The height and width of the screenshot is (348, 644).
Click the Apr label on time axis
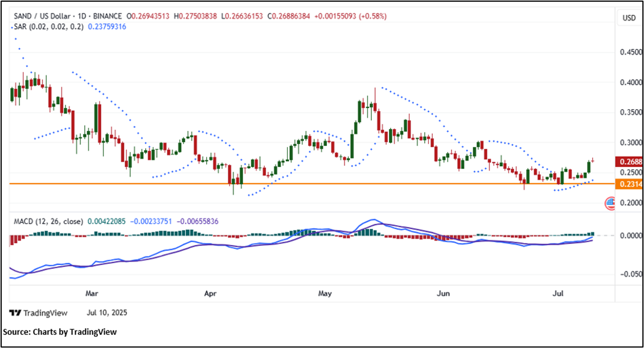click(x=210, y=293)
